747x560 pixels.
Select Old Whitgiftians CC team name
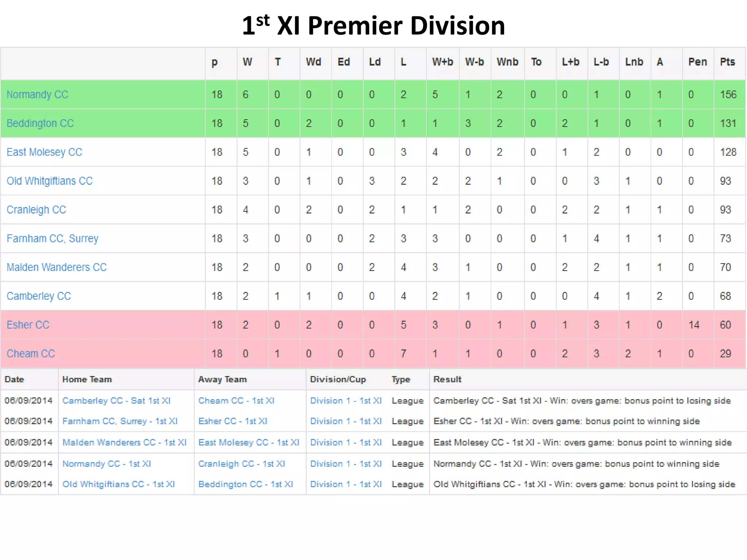50,181
